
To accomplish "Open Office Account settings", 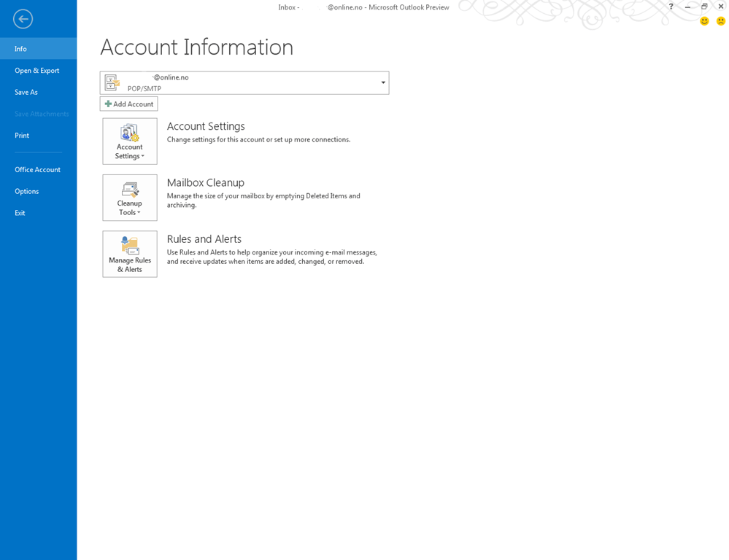I will (38, 170).
